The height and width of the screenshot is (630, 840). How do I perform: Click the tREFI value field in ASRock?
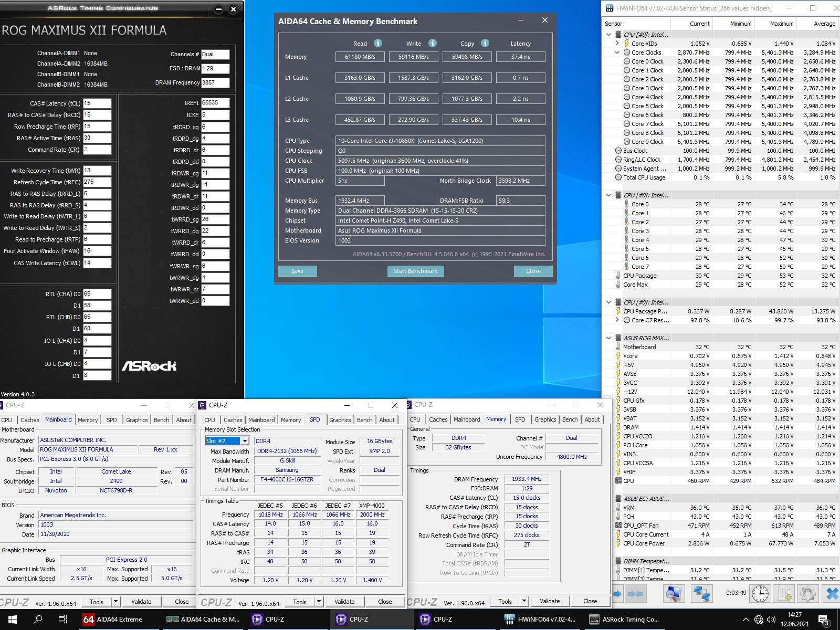[215, 103]
